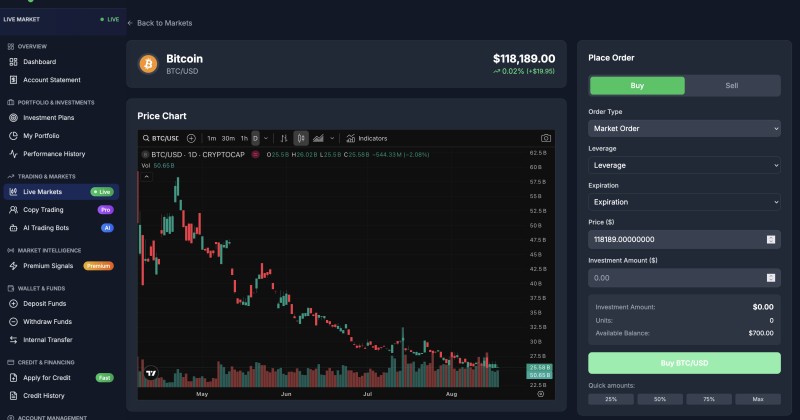This screenshot has height=420, width=800.
Task: Select the Sell tab
Action: (732, 86)
